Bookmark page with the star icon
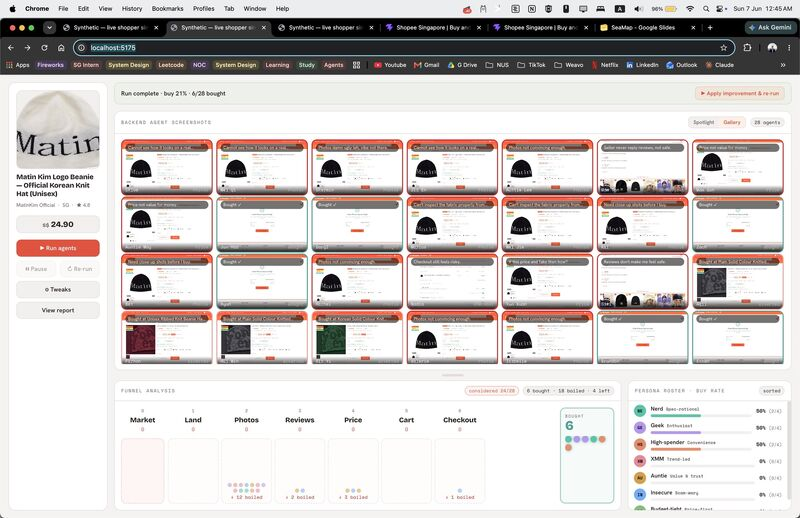Image resolution: width=800 pixels, height=518 pixels. pos(723,47)
